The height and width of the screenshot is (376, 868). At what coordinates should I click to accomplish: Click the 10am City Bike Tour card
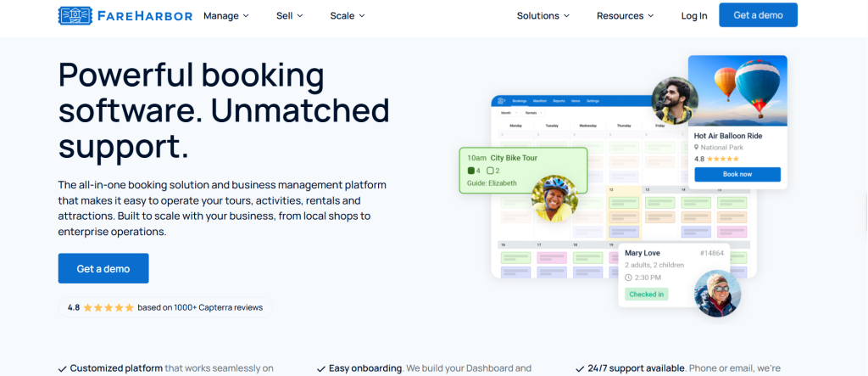pyautogui.click(x=523, y=171)
